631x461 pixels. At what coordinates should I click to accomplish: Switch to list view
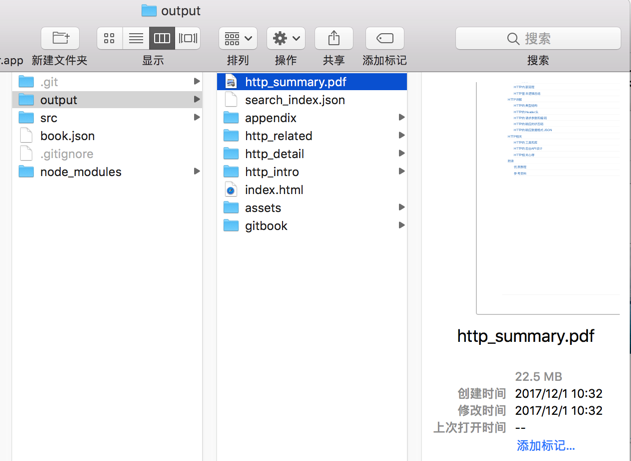(x=136, y=38)
